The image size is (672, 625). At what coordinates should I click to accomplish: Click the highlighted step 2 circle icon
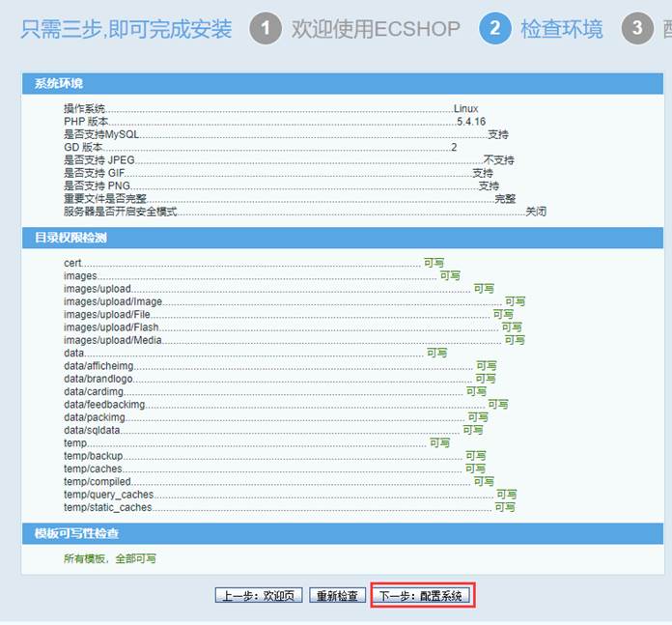494,28
